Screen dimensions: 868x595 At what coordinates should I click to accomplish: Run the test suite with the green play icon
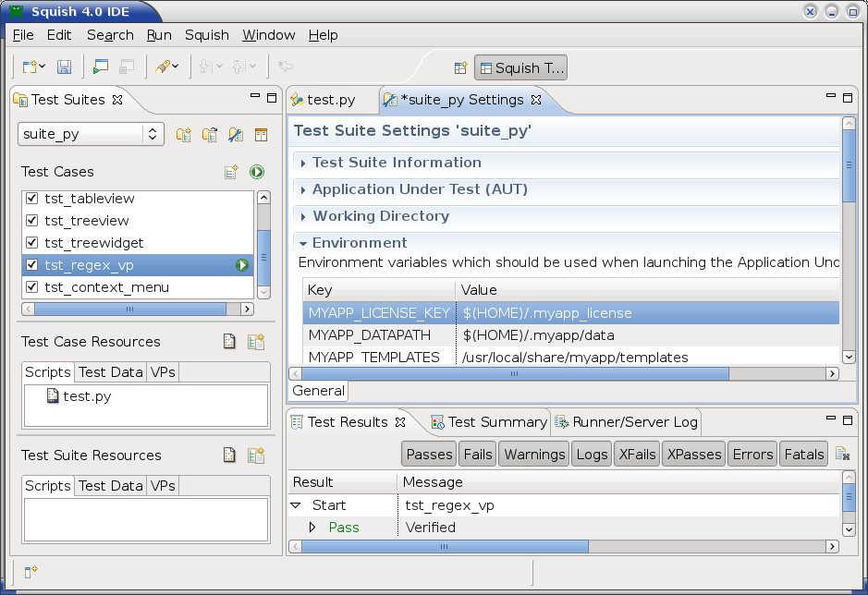(257, 171)
